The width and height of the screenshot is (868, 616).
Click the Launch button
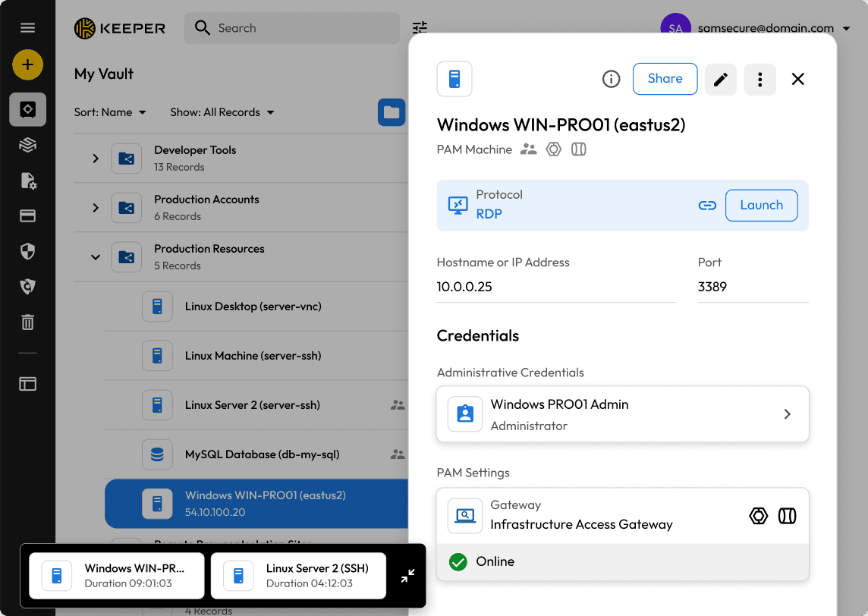click(761, 206)
